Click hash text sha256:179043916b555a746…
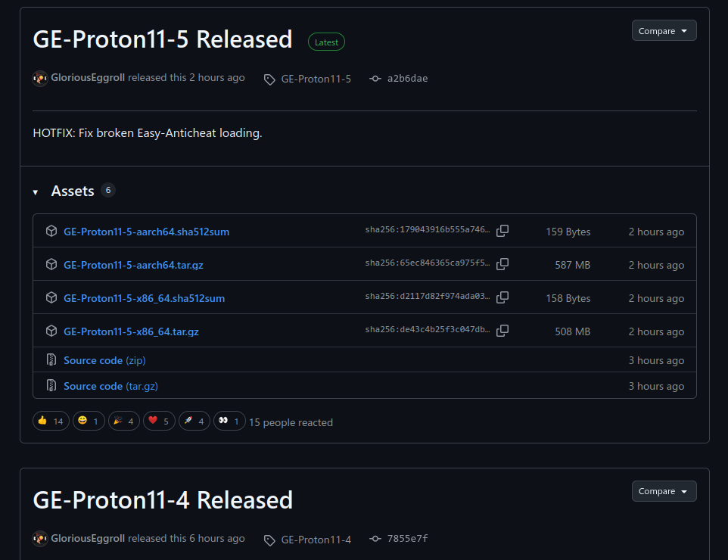Image resolution: width=728 pixels, height=560 pixels. click(427, 229)
